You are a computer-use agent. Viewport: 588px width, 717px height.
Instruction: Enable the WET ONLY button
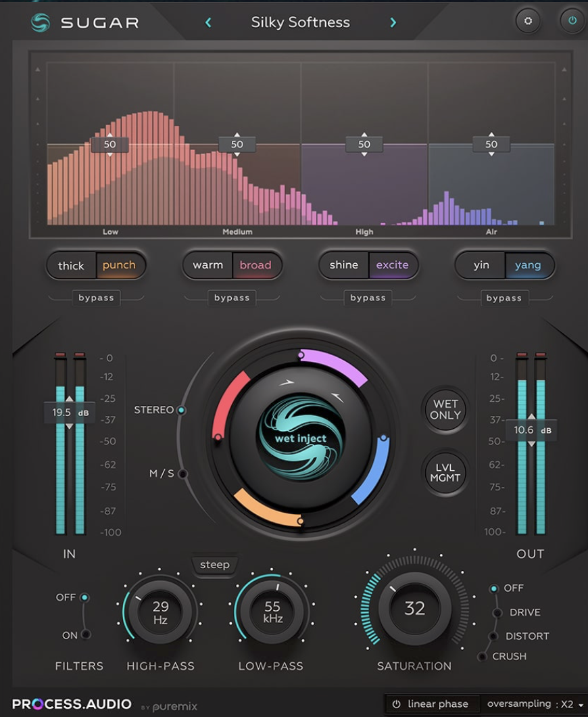[445, 410]
